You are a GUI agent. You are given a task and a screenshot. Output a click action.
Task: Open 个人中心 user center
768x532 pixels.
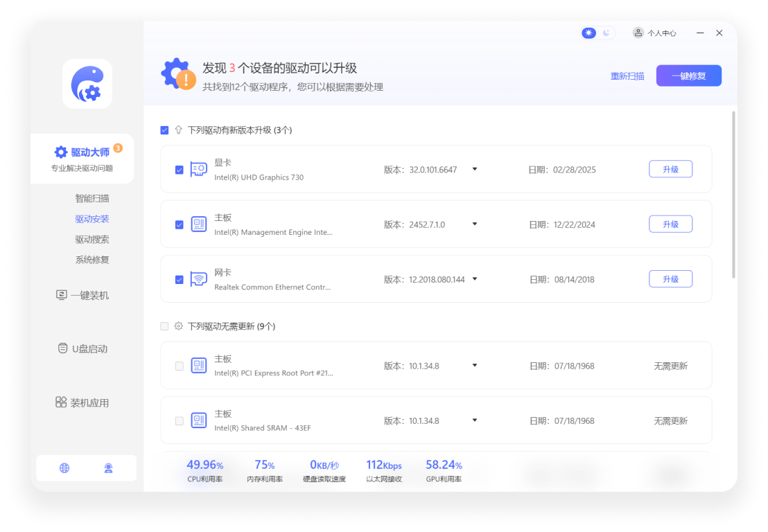point(654,33)
